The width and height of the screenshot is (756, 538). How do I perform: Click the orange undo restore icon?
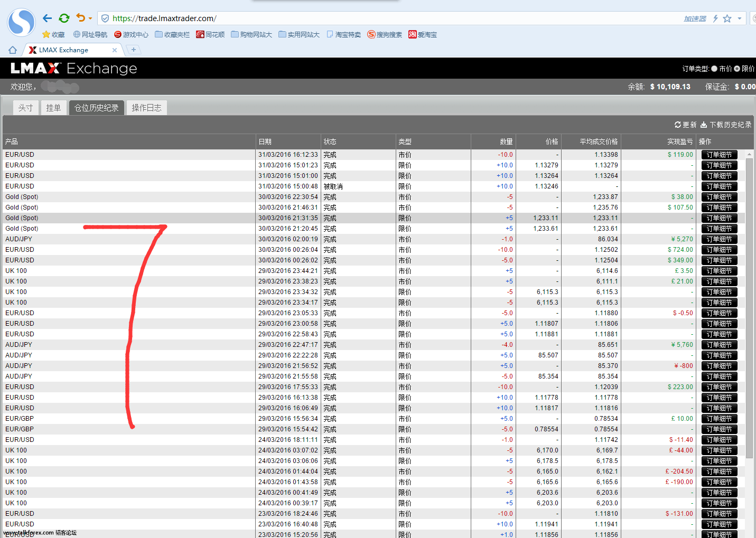80,18
